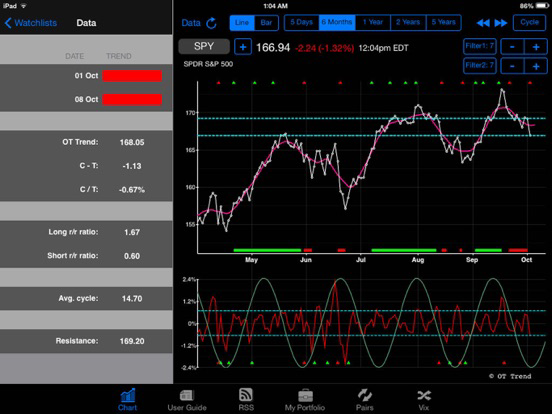This screenshot has width=552, height=414.
Task: Open the Pairs tab
Action: pos(364,400)
